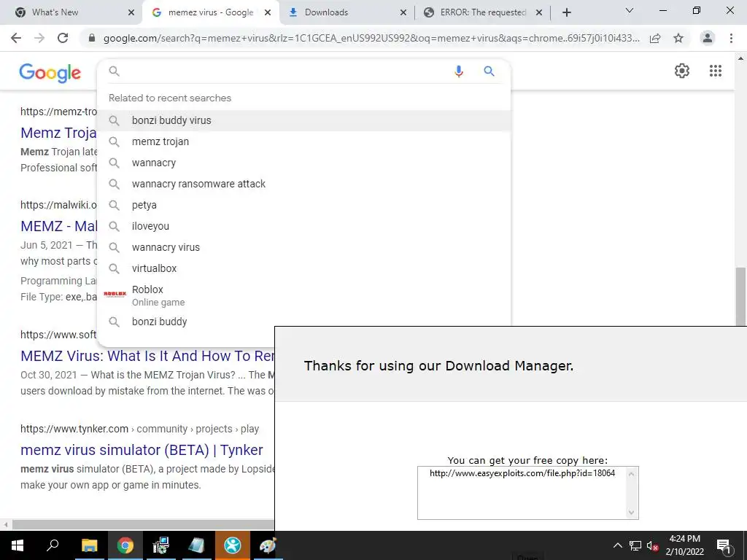747x560 pixels.
Task: Open Google quick settings gear
Action: click(682, 71)
